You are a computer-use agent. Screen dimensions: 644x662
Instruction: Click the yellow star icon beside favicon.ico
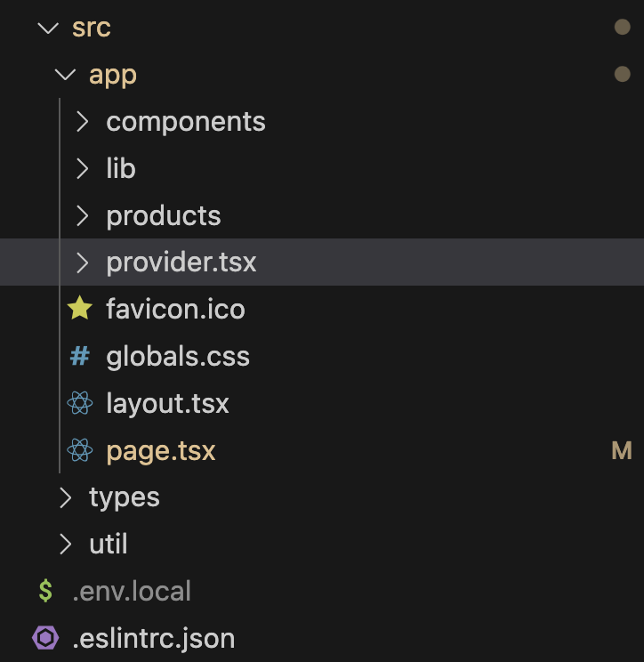[x=80, y=310]
